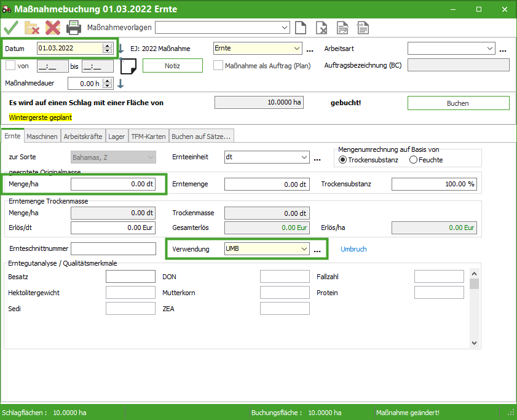
Task: Click the folder with red X icon
Action: (32, 28)
